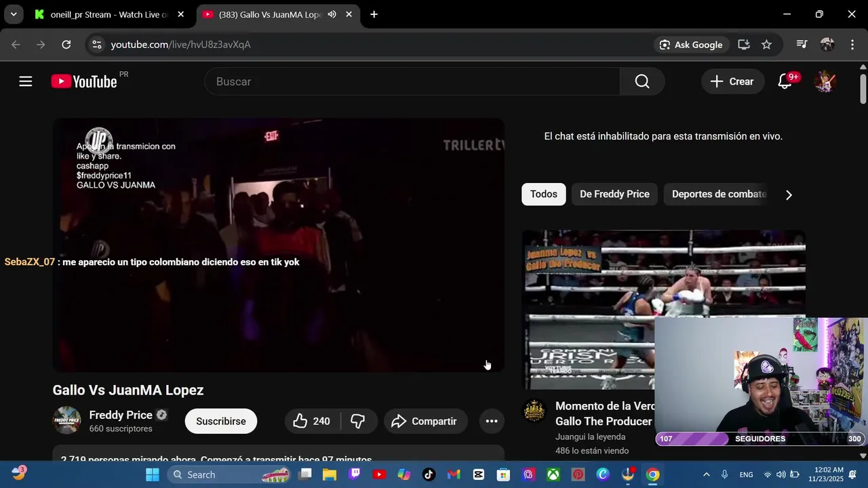Open the volume tray icon
The height and width of the screenshot is (488, 868).
(x=781, y=474)
